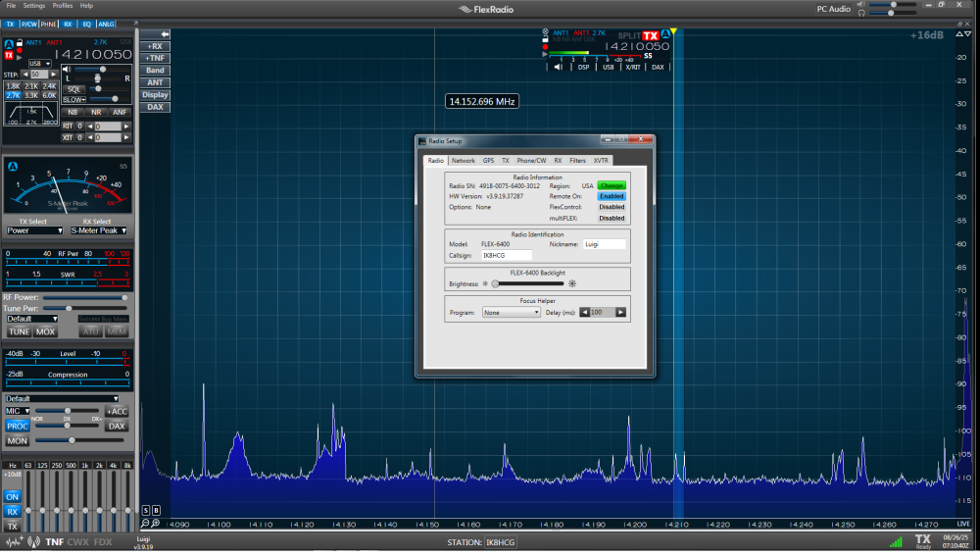The height and width of the screenshot is (556, 980).
Task: Open the Default mic profile dropdown
Action: coord(62,398)
